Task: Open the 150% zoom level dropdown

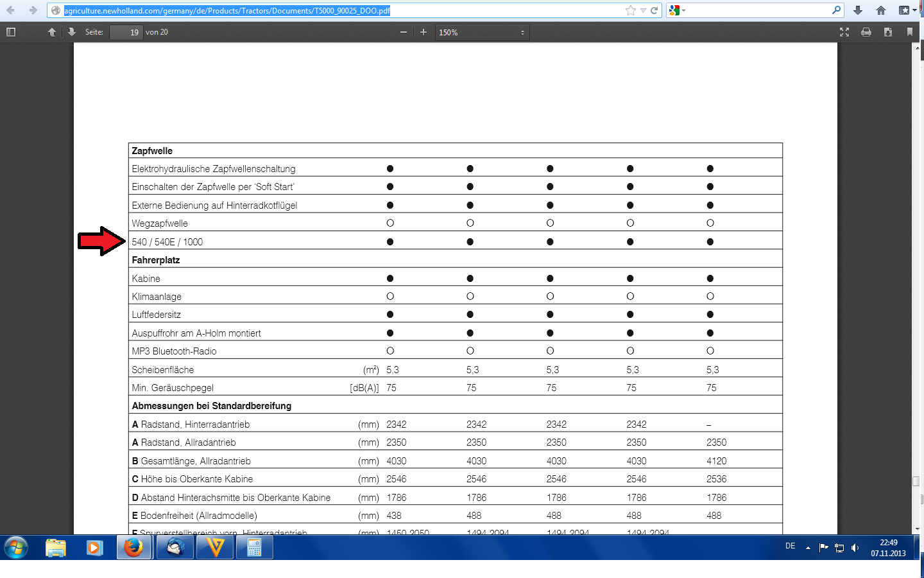Action: click(482, 32)
